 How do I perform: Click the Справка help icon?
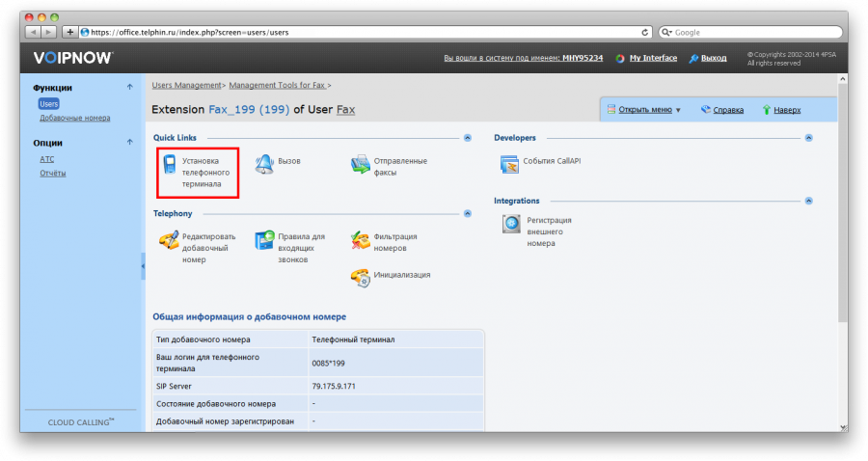pos(705,110)
